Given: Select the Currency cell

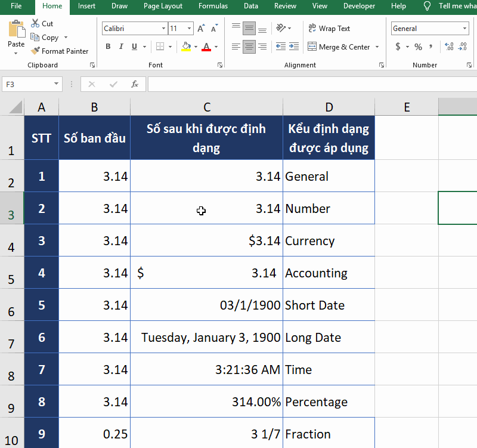Looking at the screenshot, I should pos(329,240).
